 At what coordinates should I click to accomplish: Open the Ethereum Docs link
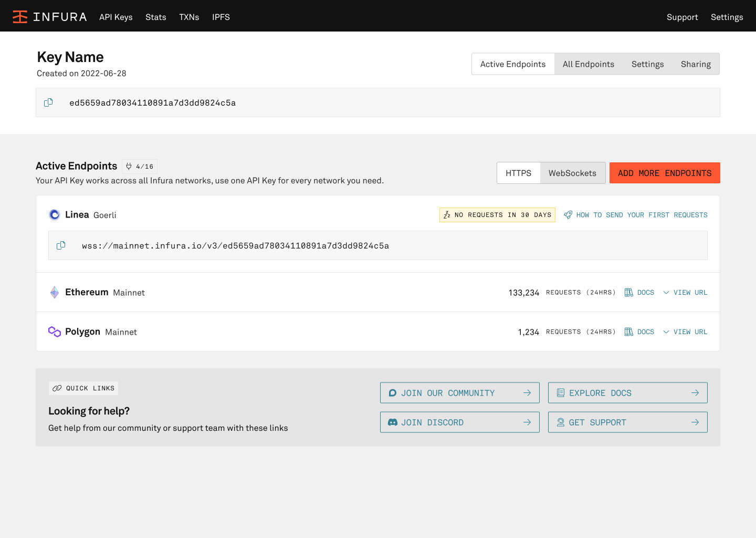point(639,292)
